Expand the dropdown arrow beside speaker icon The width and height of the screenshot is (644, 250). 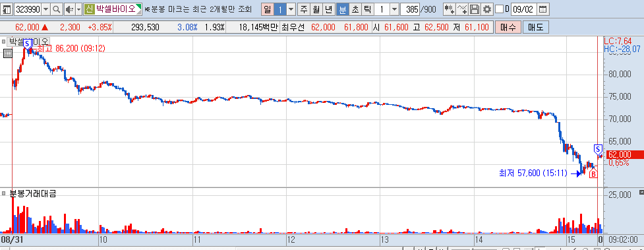(78, 9)
